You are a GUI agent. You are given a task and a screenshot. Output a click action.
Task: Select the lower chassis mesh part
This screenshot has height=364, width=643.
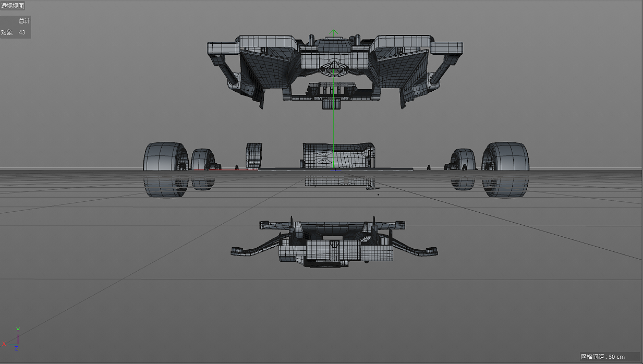[334, 241]
